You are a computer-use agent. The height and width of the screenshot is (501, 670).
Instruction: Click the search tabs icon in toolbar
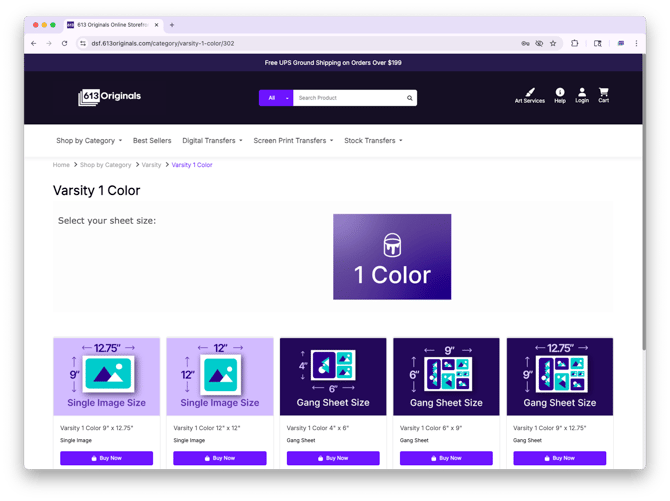point(598,43)
